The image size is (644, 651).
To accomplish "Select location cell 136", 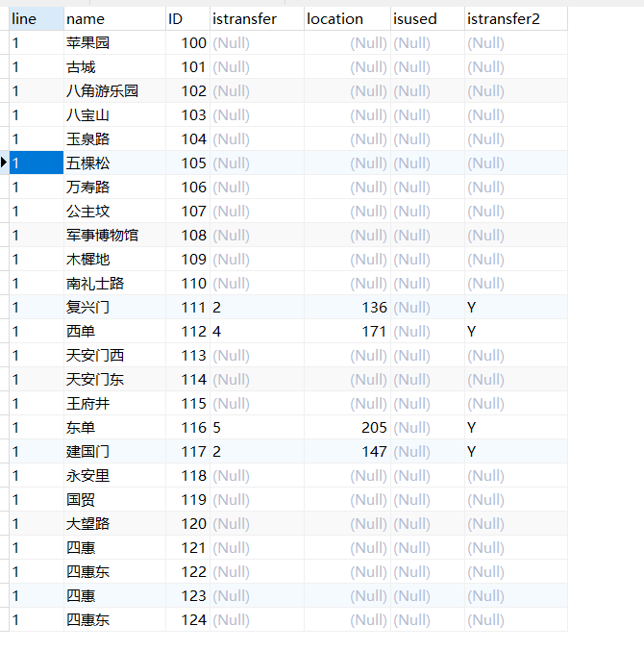I will click(x=347, y=308).
